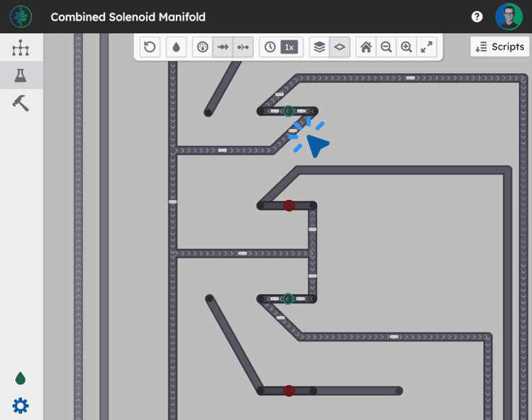This screenshot has height=420, width=532.
Task: Open settings with the gear icon
Action: tap(21, 406)
